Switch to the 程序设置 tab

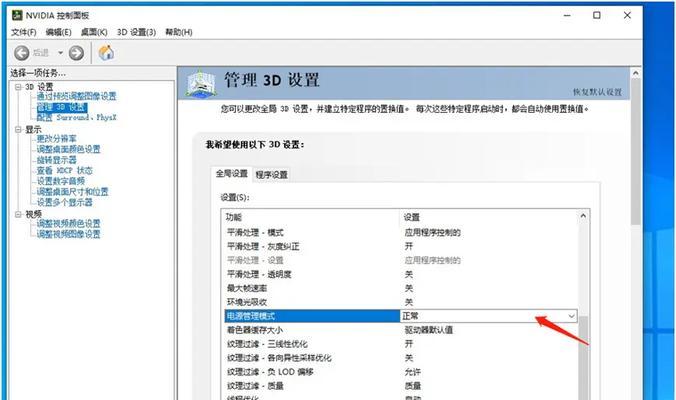(272, 175)
